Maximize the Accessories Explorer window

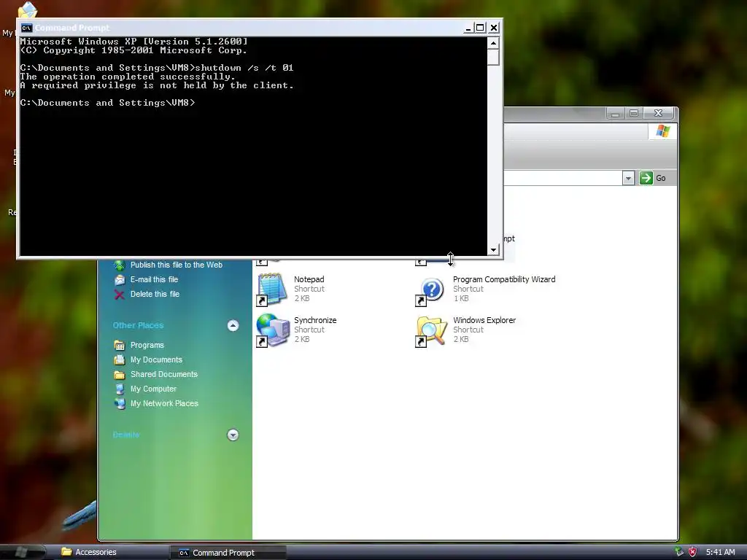[x=634, y=113]
